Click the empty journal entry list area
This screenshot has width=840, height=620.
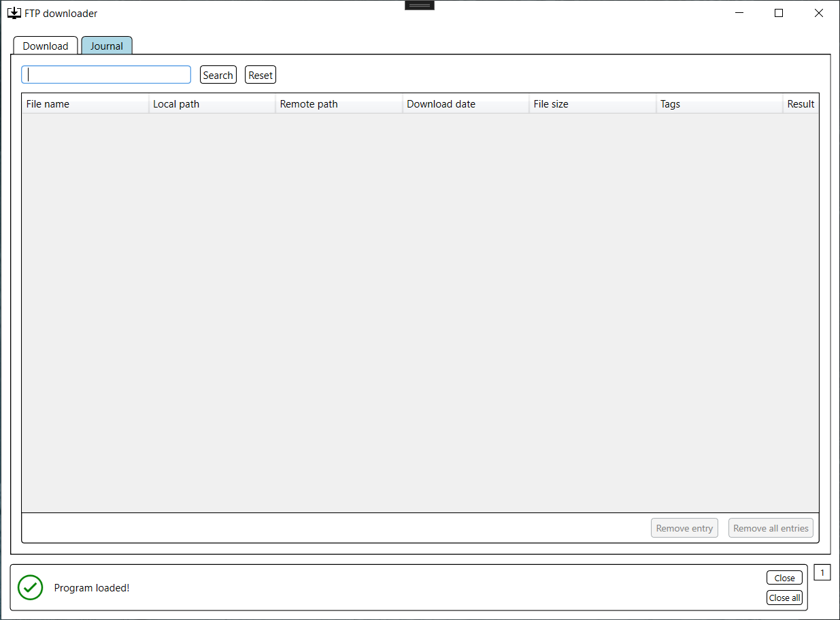(420, 306)
